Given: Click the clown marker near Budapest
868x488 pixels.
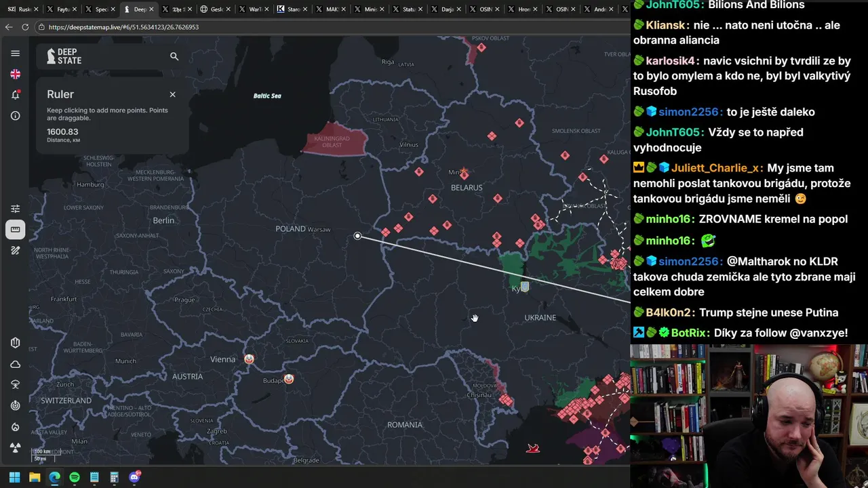Looking at the screenshot, I should [x=289, y=379].
